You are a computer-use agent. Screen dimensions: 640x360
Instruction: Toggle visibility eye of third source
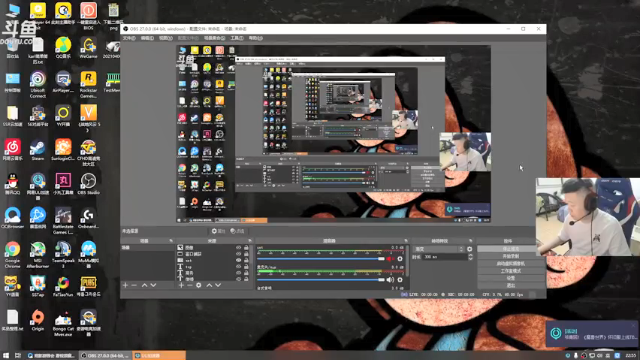[238, 260]
